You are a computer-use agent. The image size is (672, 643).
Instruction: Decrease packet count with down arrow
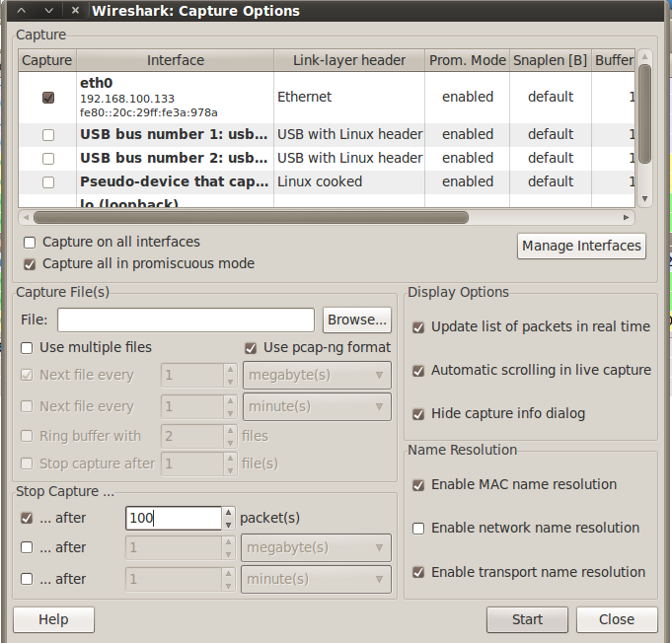tap(228, 525)
